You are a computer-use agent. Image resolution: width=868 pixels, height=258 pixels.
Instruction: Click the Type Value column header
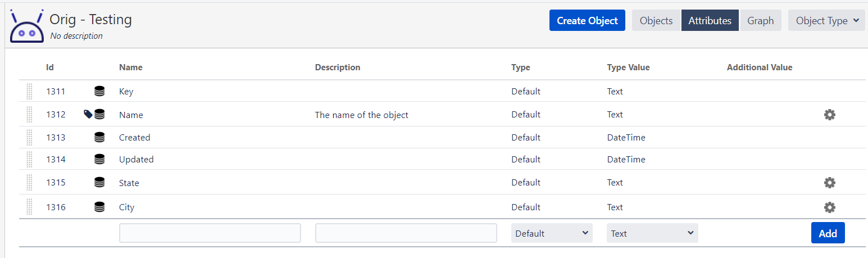[628, 67]
